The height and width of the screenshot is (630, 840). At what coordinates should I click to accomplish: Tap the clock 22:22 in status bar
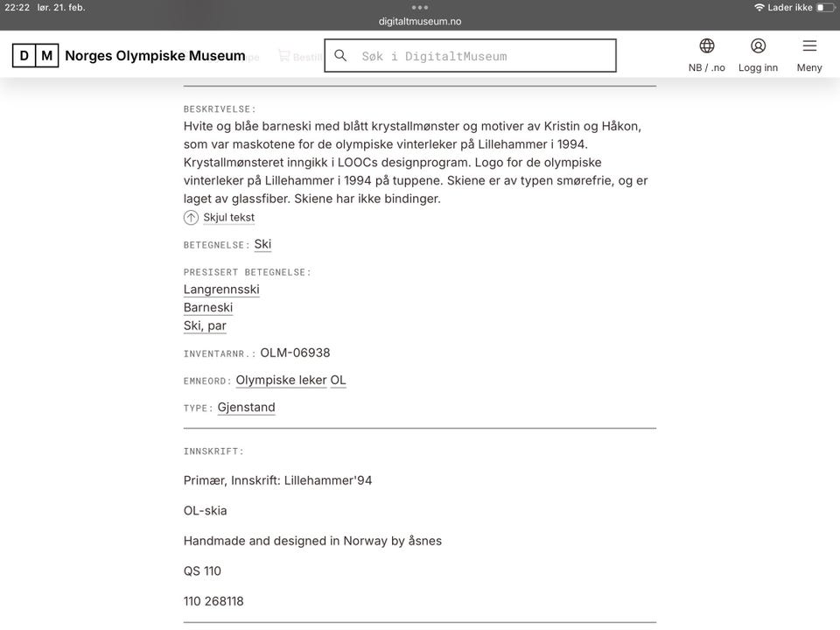pyautogui.click(x=17, y=8)
